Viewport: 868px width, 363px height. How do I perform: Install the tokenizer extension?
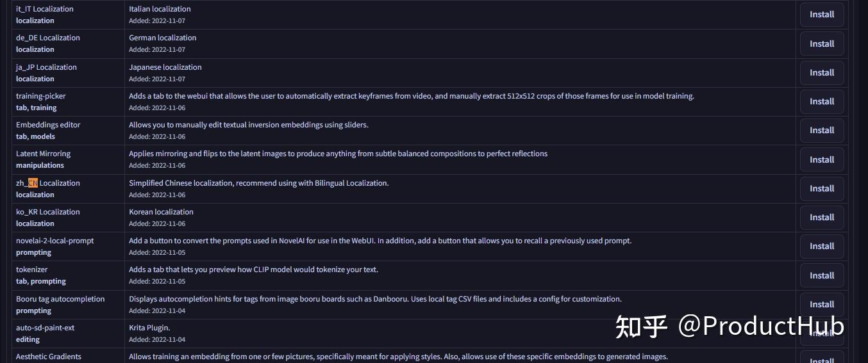[821, 276]
